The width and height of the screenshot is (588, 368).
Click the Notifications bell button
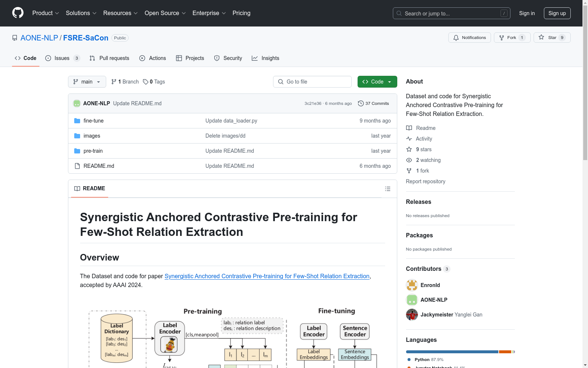(469, 38)
